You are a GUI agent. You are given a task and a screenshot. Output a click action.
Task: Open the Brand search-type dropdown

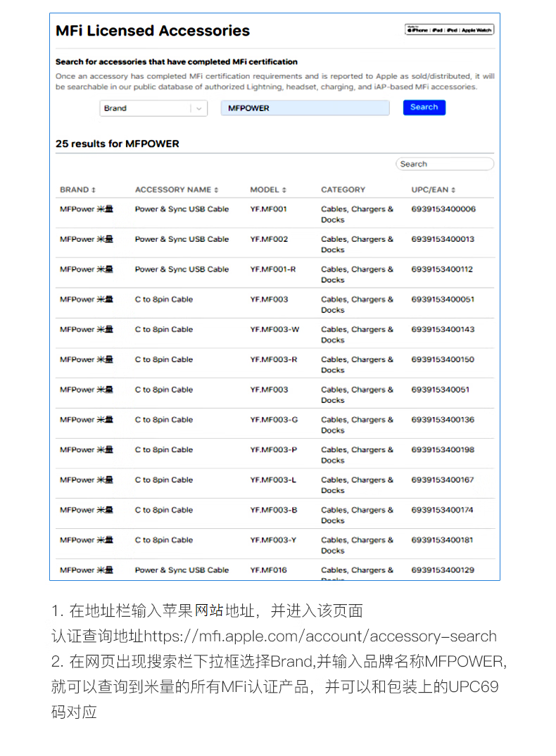(x=153, y=108)
